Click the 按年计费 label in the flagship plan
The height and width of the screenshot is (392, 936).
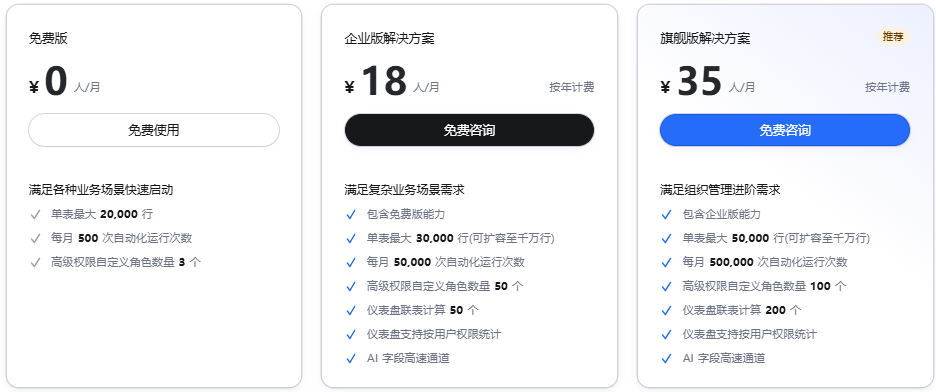point(888,87)
